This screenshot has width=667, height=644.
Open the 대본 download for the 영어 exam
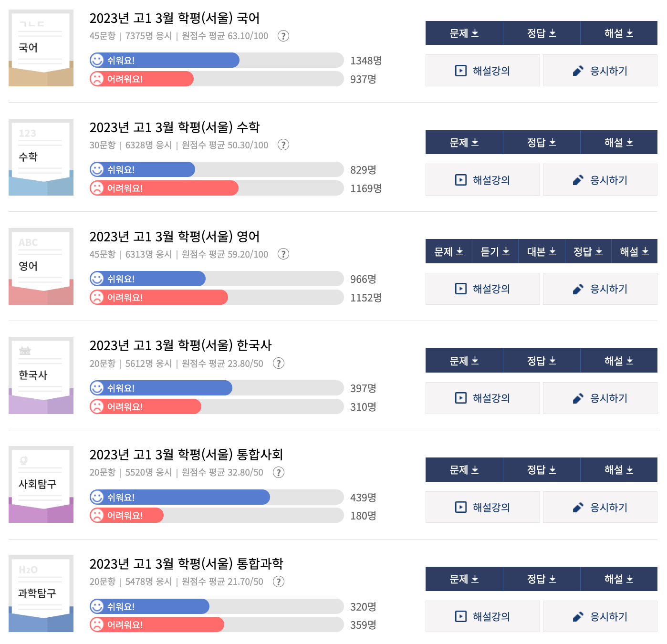542,251
